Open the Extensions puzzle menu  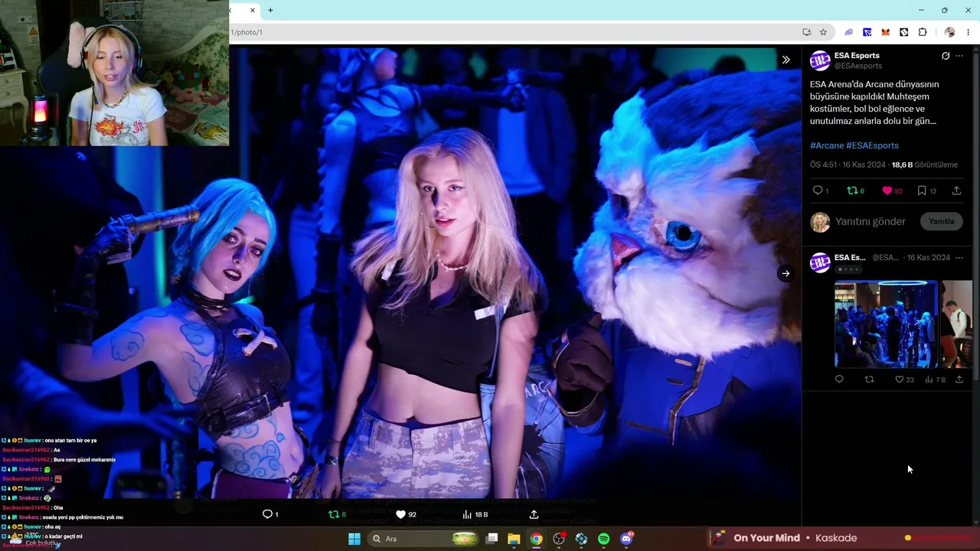pos(923,32)
